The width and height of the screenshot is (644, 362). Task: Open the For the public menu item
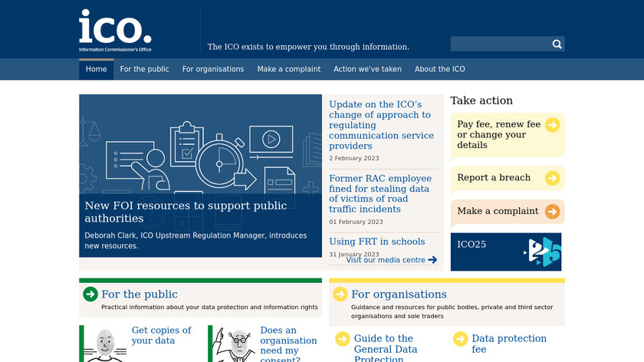[x=145, y=69]
